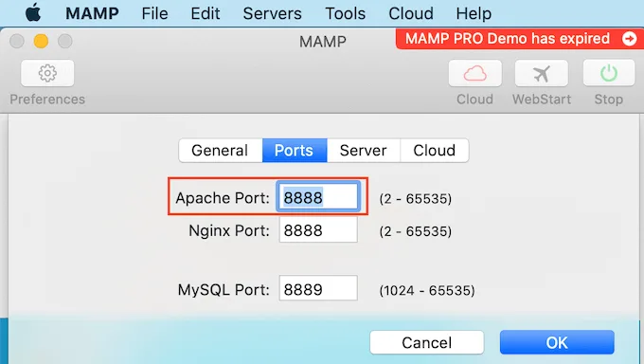Switch to the Cloud preferences tab

[x=435, y=151]
